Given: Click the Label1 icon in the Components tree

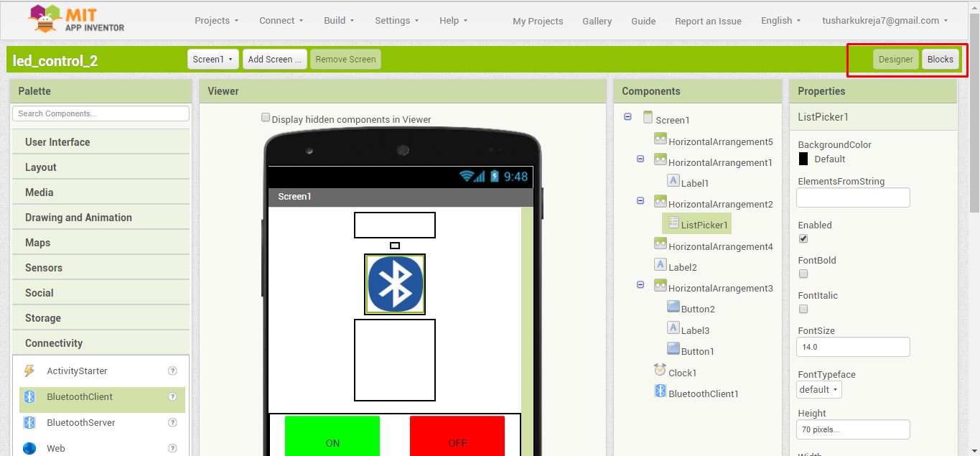Looking at the screenshot, I should pyautogui.click(x=673, y=181).
